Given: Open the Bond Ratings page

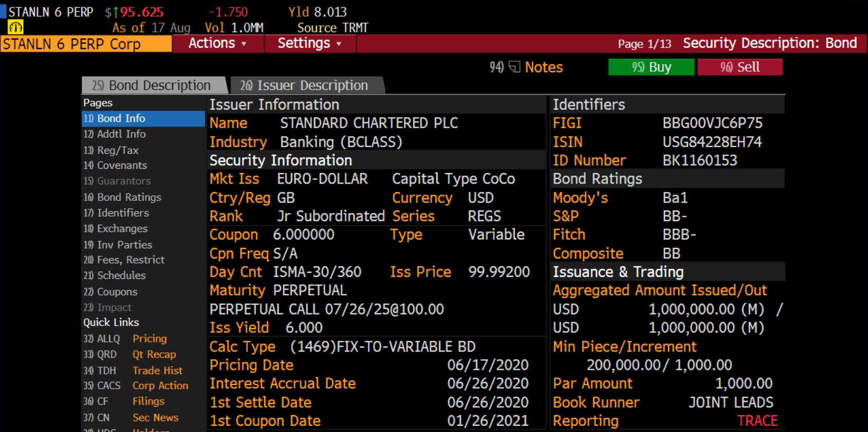Looking at the screenshot, I should (x=122, y=197).
